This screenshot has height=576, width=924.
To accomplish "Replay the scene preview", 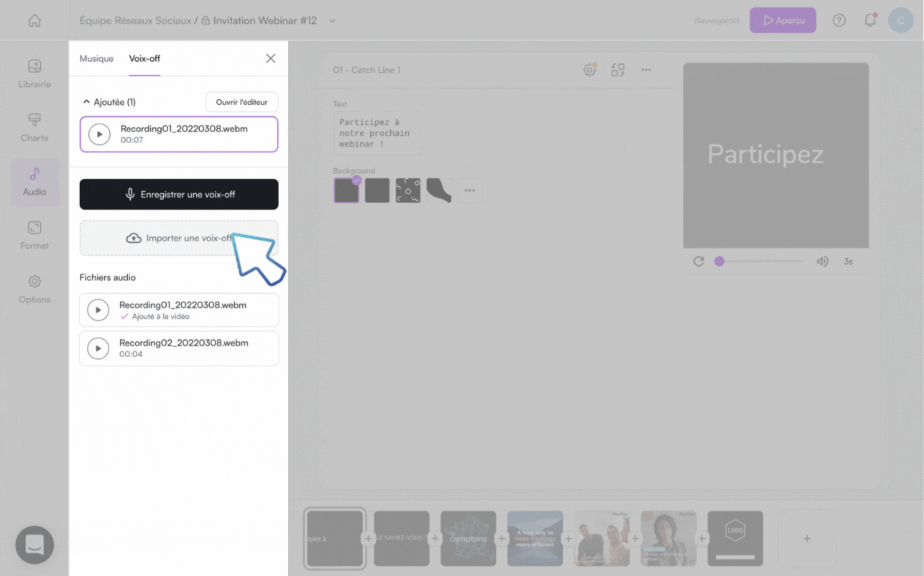I will tap(699, 261).
